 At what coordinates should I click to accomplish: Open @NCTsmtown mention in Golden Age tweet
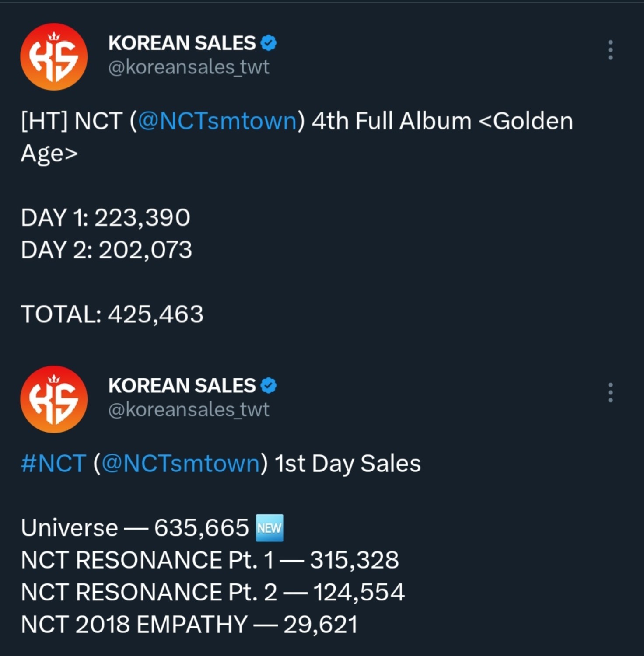(217, 121)
